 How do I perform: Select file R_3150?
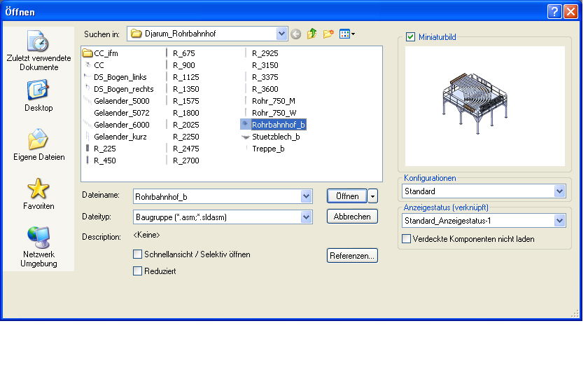(x=265, y=65)
